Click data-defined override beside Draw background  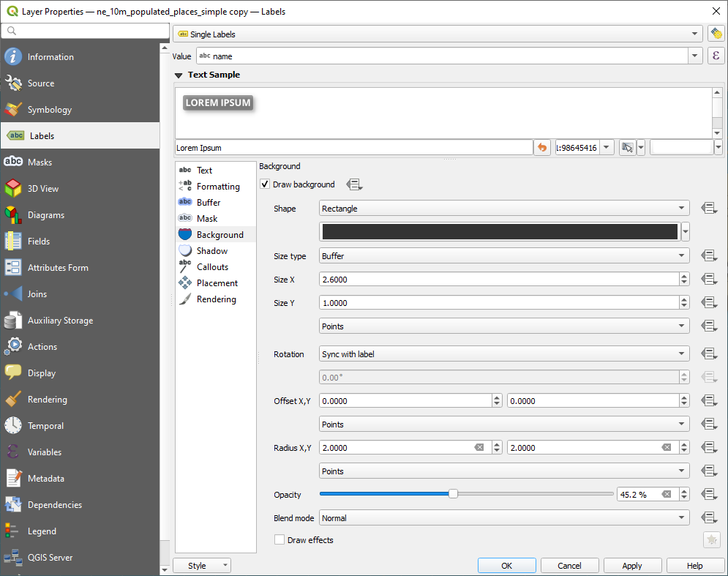point(355,184)
